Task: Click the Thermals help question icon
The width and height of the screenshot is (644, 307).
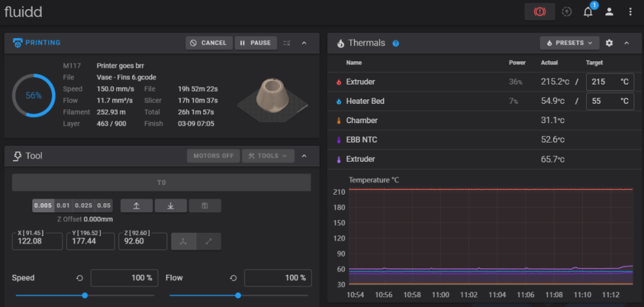Action: tap(395, 43)
